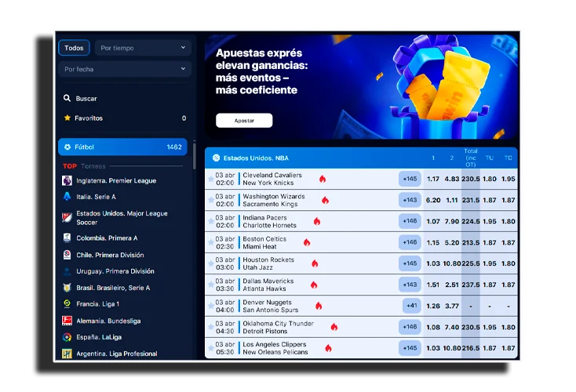The width and height of the screenshot is (576, 392).
Task: Favorite the Dallas Mavericks vs Hawks match star
Action: [211, 285]
